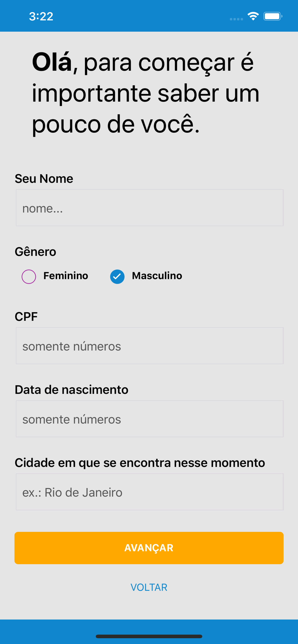The image size is (298, 644).
Task: Tap the VOLTAR link
Action: pos(149,587)
